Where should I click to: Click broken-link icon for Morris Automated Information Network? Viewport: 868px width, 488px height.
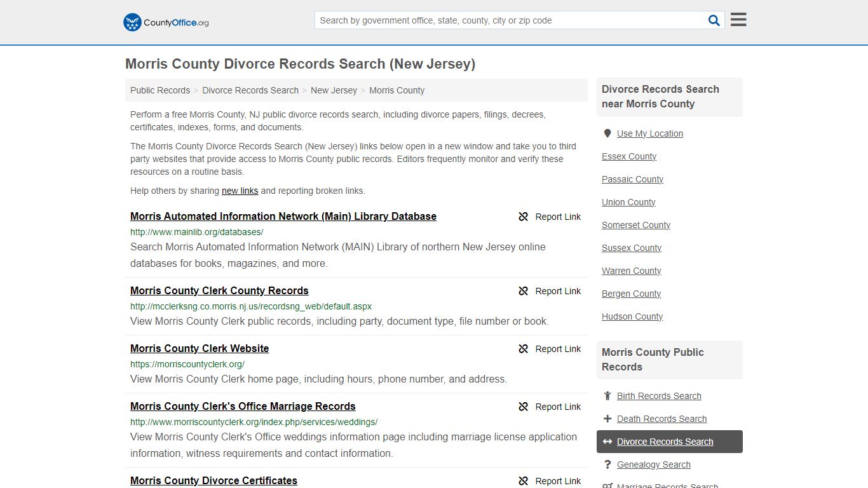click(524, 217)
